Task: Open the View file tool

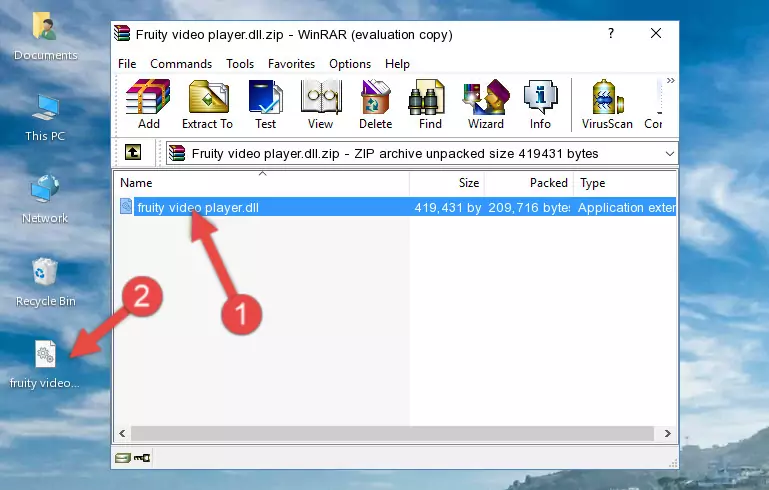Action: (321, 104)
